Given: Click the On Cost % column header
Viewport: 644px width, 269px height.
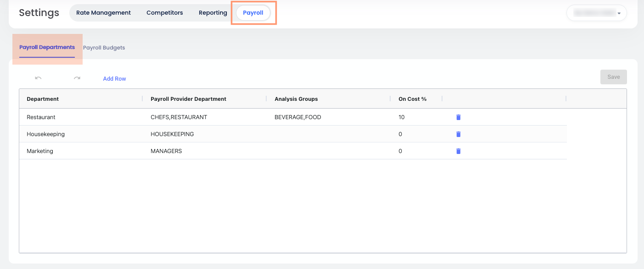Looking at the screenshot, I should coord(412,99).
